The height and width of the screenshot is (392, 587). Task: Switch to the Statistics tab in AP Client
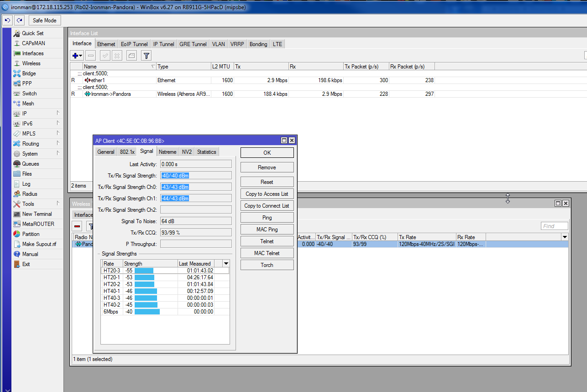point(206,152)
